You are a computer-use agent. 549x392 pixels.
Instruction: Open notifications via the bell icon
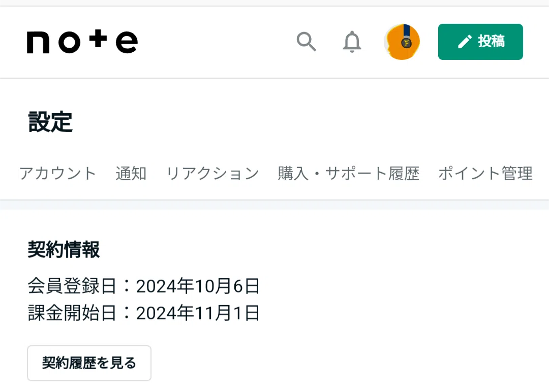352,42
